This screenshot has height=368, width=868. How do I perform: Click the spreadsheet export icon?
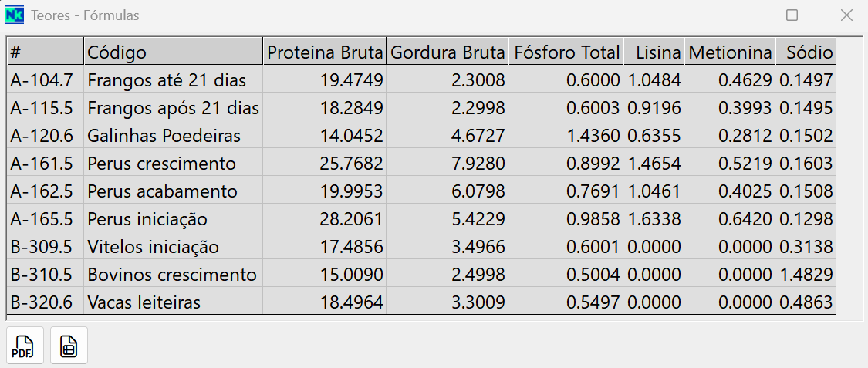click(69, 346)
